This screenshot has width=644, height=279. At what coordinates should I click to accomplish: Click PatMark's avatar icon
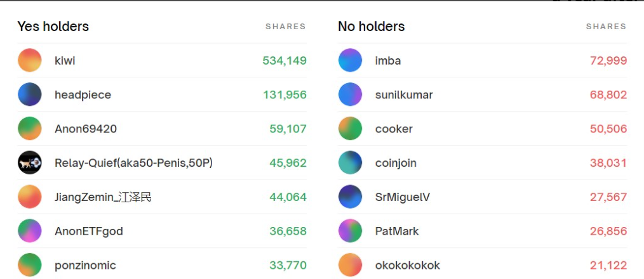pyautogui.click(x=351, y=231)
